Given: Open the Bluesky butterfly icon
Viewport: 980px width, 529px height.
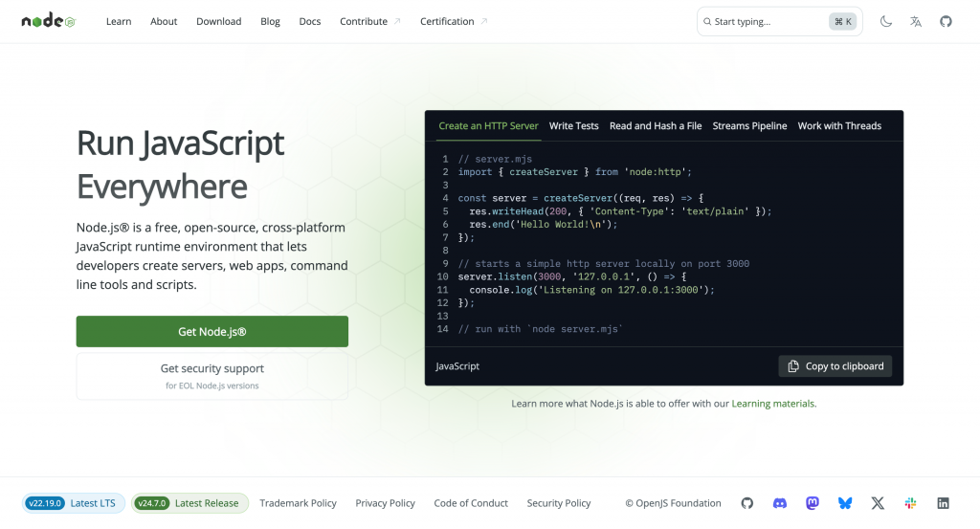Looking at the screenshot, I should [x=845, y=503].
